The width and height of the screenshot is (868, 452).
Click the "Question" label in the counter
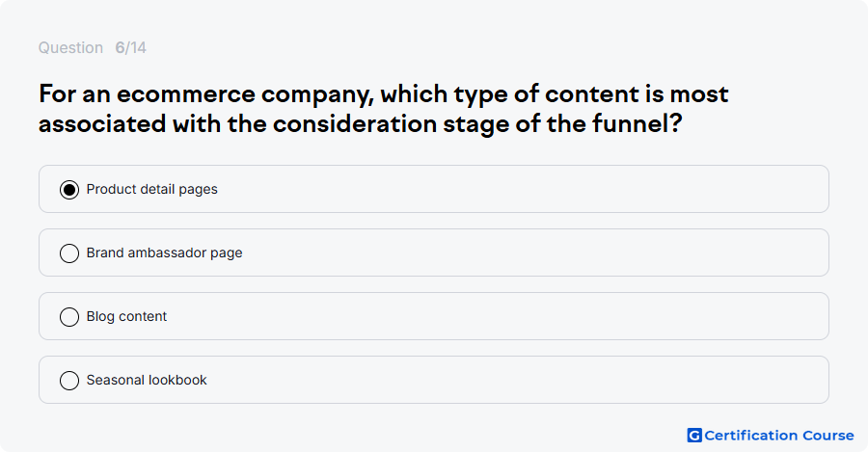70,48
